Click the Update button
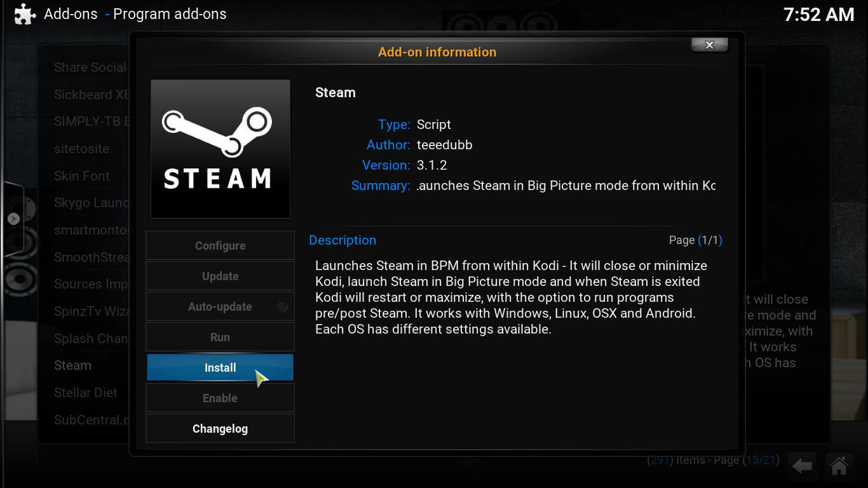This screenshot has width=868, height=488. [x=220, y=276]
